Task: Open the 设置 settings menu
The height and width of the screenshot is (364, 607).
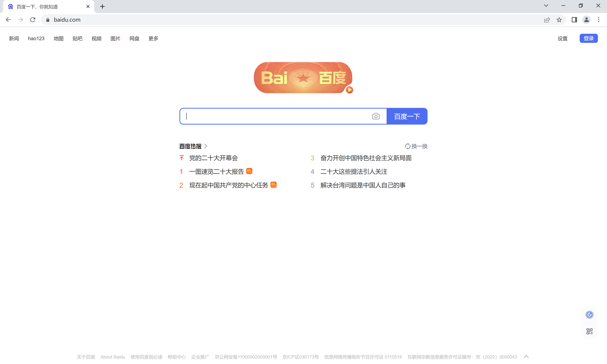Action: pyautogui.click(x=563, y=38)
